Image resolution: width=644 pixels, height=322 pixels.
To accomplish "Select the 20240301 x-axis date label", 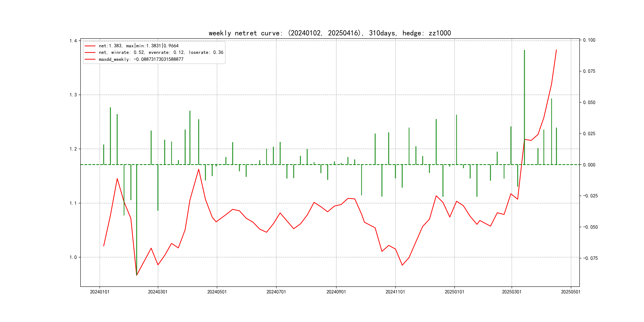I will 158,292.
